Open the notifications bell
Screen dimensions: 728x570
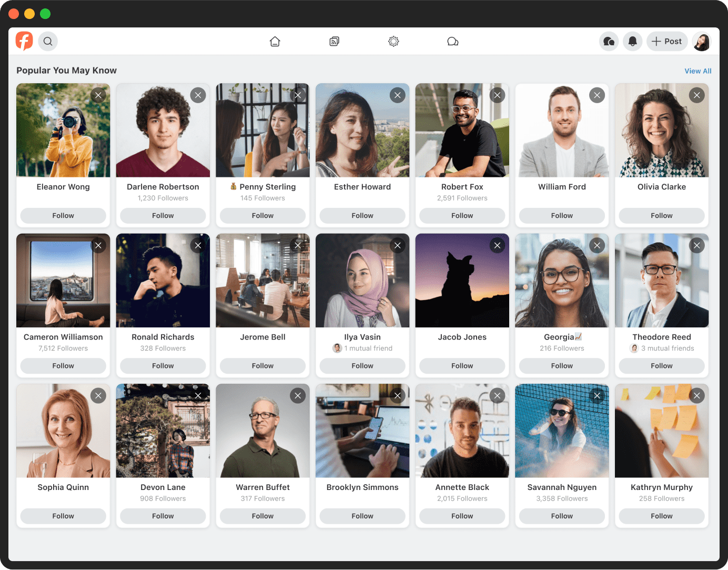pos(632,41)
